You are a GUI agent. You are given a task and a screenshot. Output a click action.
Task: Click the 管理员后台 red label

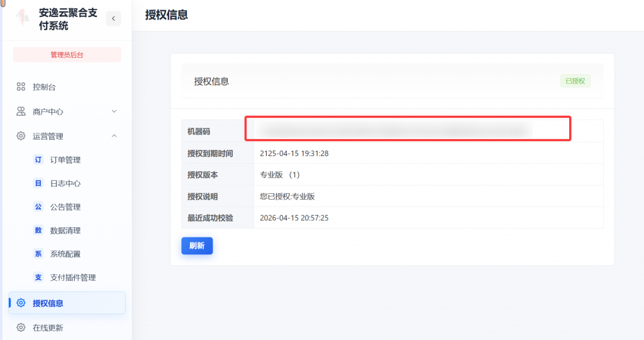tap(67, 55)
